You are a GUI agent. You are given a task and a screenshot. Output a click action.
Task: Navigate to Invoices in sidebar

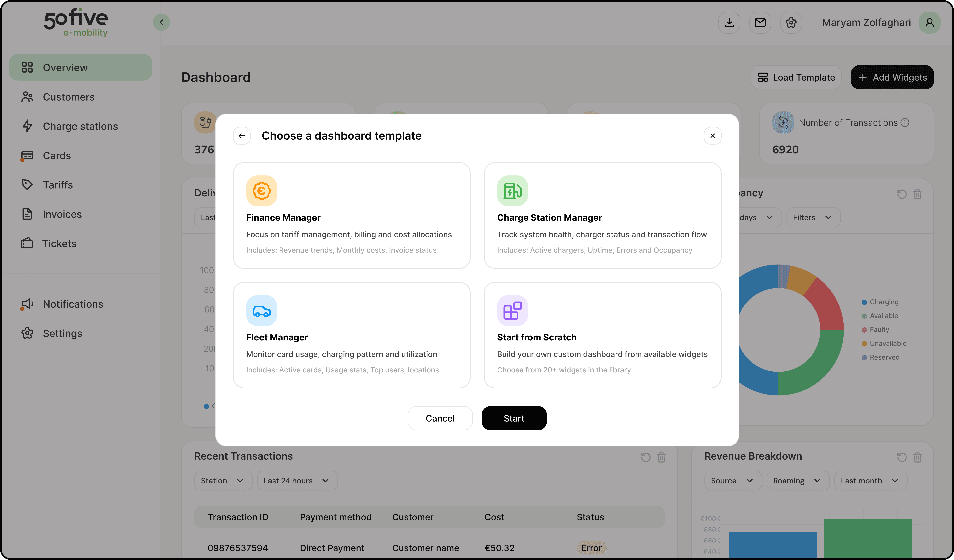[62, 214]
